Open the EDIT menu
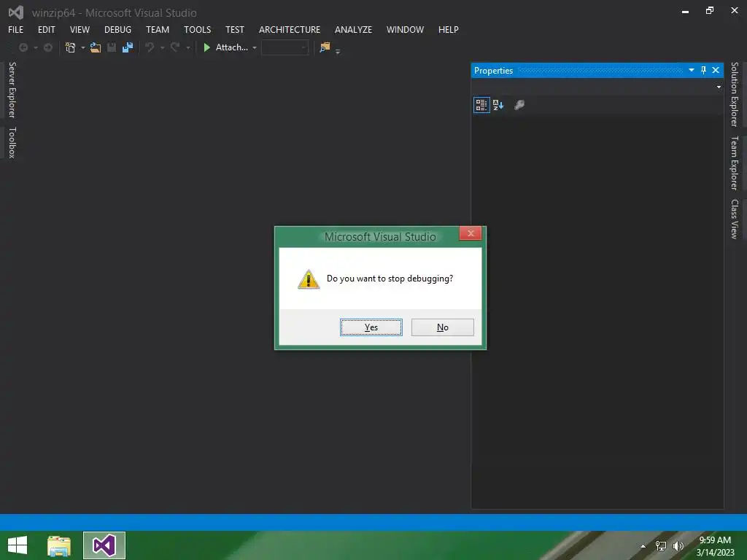 [47, 29]
